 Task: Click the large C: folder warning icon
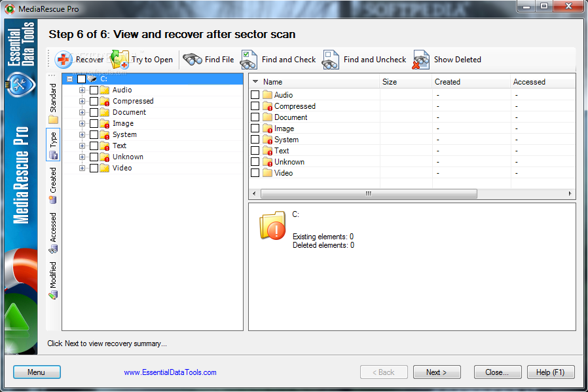(272, 225)
